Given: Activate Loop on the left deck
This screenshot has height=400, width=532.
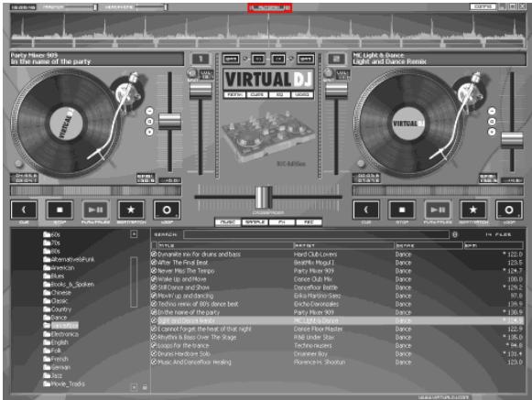Looking at the screenshot, I should click(167, 210).
